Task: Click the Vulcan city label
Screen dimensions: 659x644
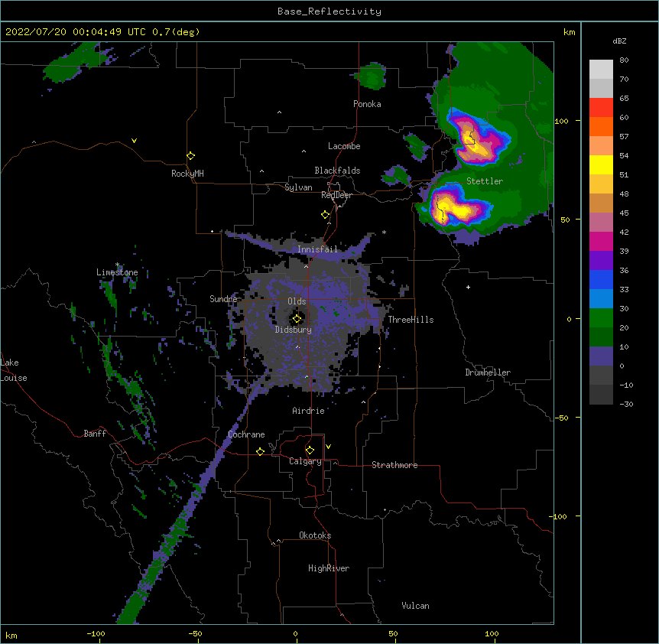Action: point(415,606)
